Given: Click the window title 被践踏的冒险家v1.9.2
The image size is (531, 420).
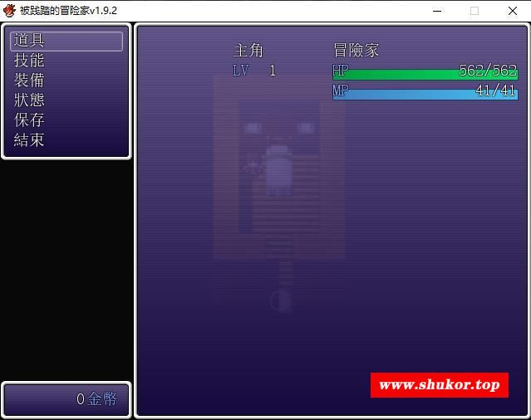Looking at the screenshot, I should (68, 11).
